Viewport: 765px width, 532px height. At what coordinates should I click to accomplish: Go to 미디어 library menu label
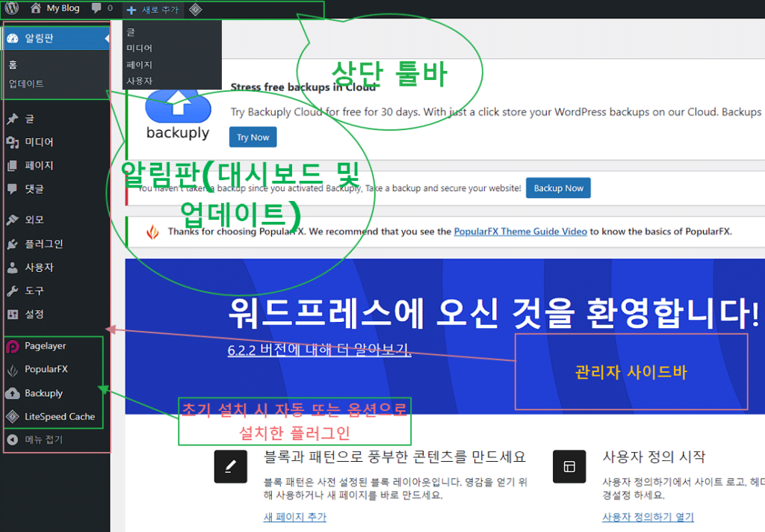(39, 142)
